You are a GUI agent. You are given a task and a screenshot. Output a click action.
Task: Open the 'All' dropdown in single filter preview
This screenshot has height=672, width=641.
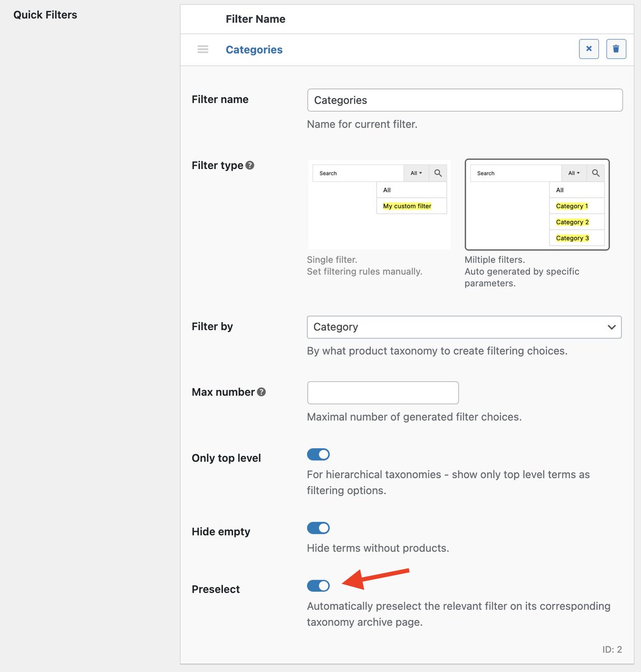tap(416, 173)
